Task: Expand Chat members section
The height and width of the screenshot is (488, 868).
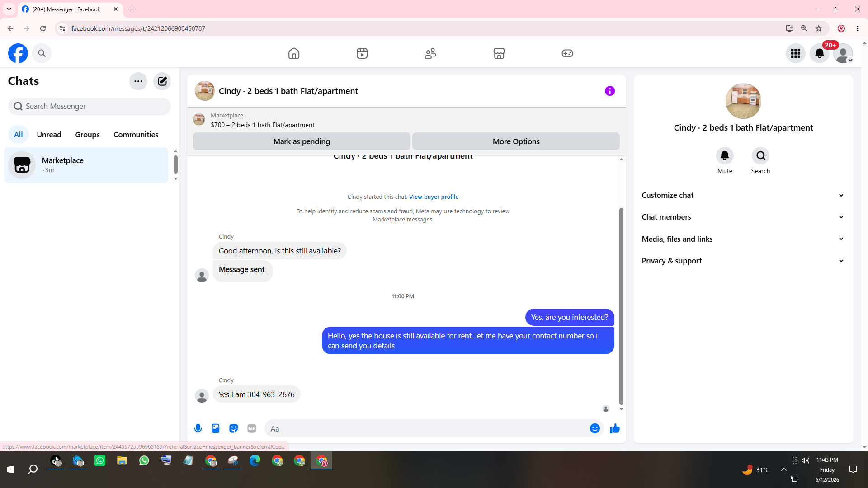Action: coord(743,217)
